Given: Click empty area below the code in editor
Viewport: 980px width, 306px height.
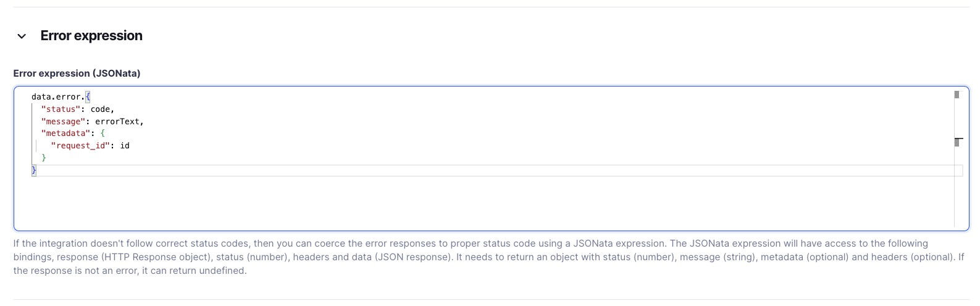Looking at the screenshot, I should pyautogui.click(x=482, y=202).
